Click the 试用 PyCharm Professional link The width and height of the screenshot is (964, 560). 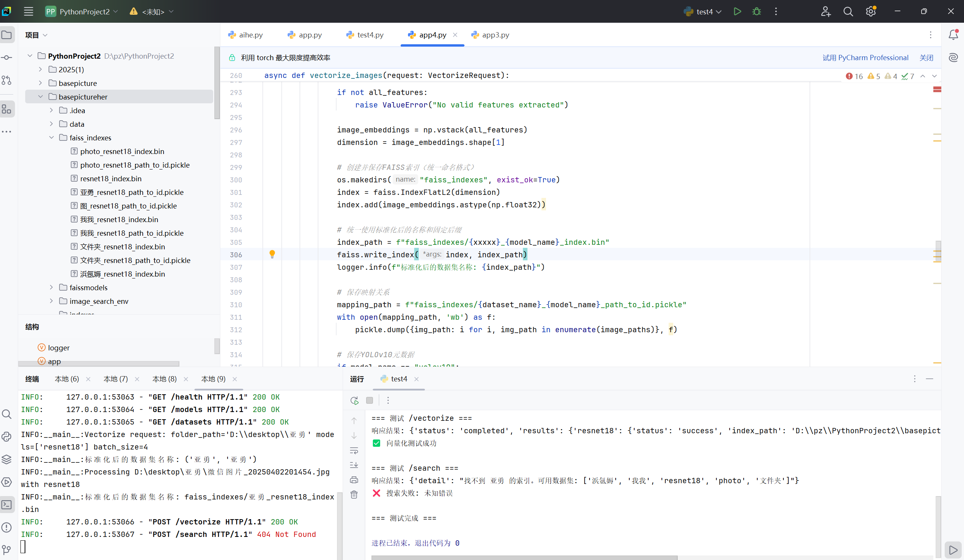pos(865,58)
